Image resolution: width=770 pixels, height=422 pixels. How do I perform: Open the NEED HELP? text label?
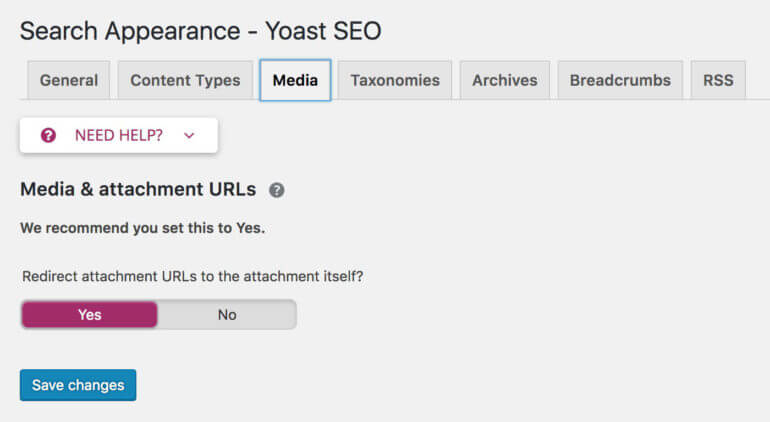pyautogui.click(x=118, y=135)
